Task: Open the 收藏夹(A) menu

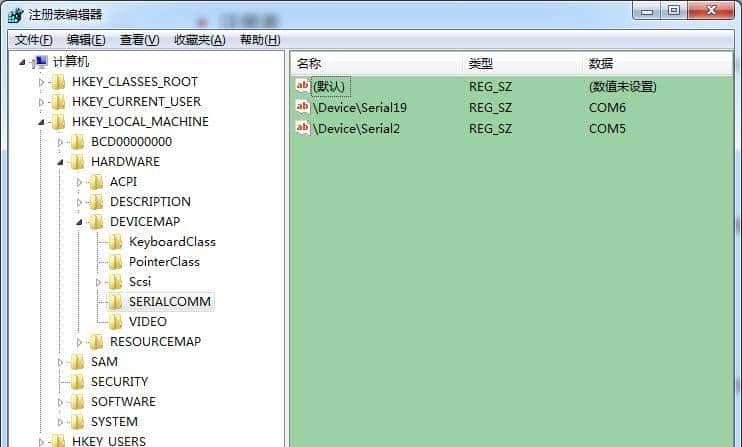Action: point(200,40)
